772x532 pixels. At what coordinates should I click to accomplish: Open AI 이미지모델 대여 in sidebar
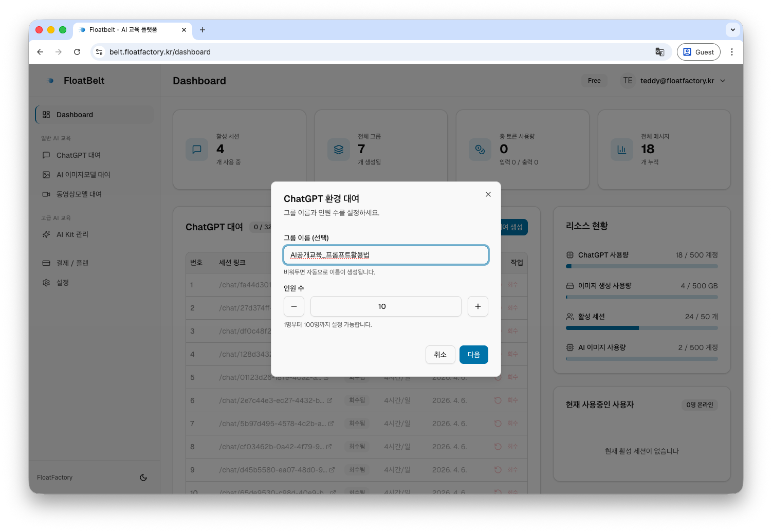(x=83, y=175)
